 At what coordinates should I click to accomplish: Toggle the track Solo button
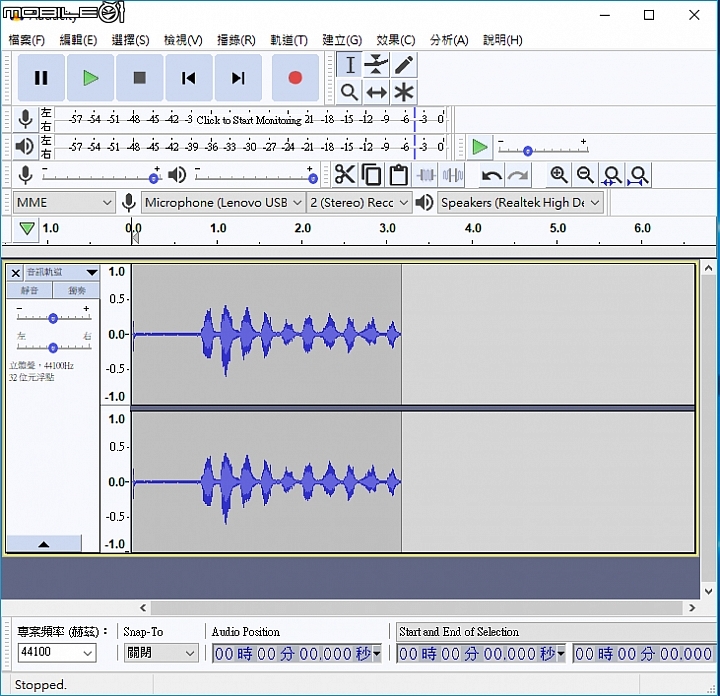pos(76,290)
